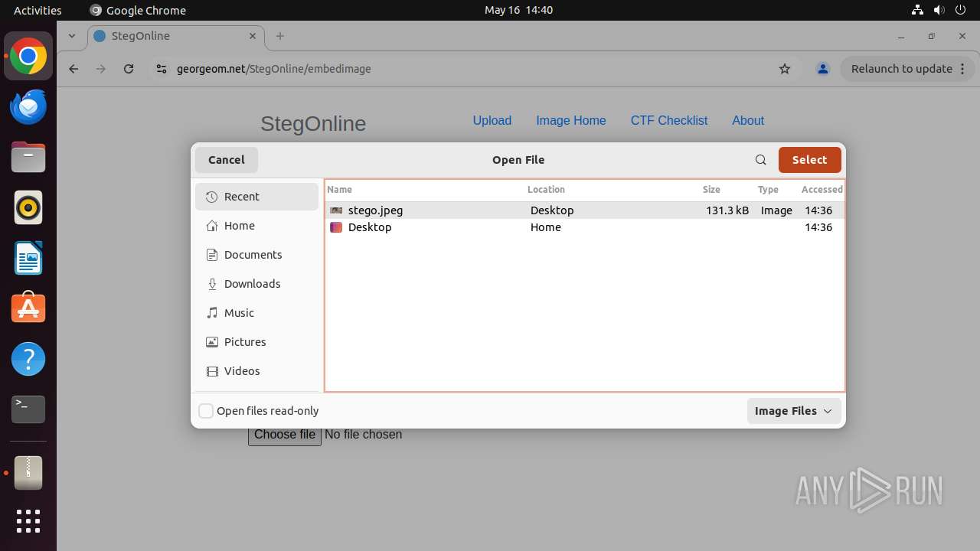Launch Thunderbird mail from the dock
The image size is (980, 551).
28,107
